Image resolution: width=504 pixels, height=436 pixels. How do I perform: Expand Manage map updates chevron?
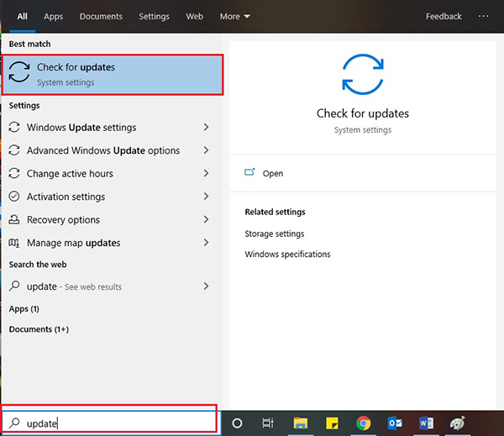(206, 243)
